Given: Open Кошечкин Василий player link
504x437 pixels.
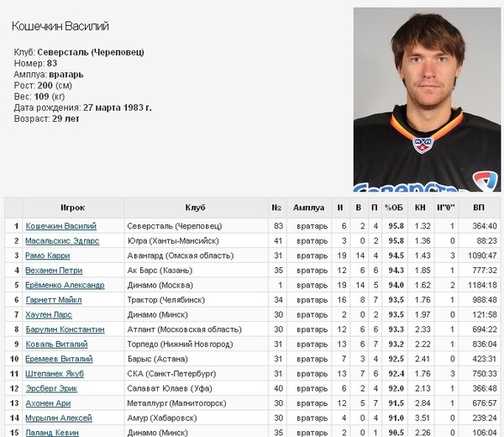Looking at the screenshot, I should [61, 226].
